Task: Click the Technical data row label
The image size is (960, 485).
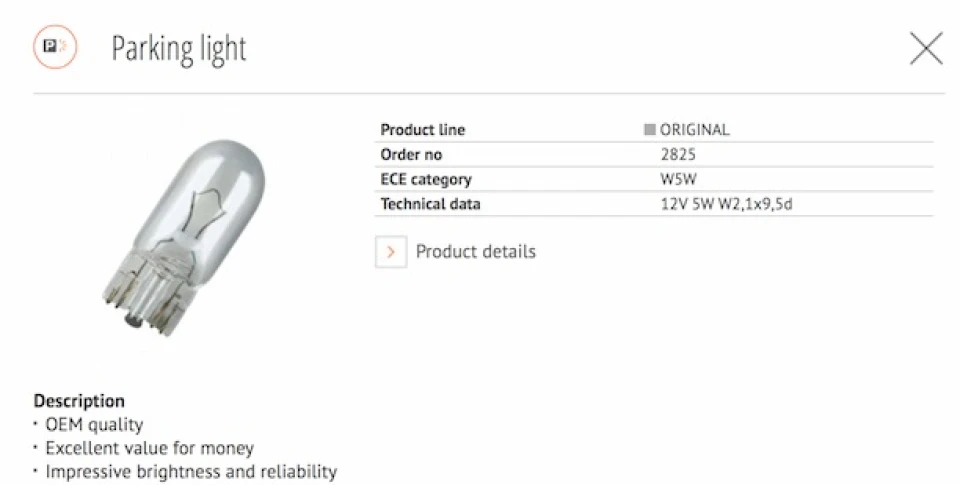Action: (x=430, y=204)
